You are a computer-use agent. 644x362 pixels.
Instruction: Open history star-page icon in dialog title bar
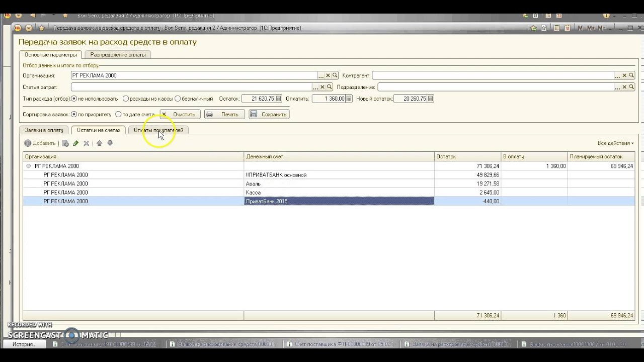(544, 28)
